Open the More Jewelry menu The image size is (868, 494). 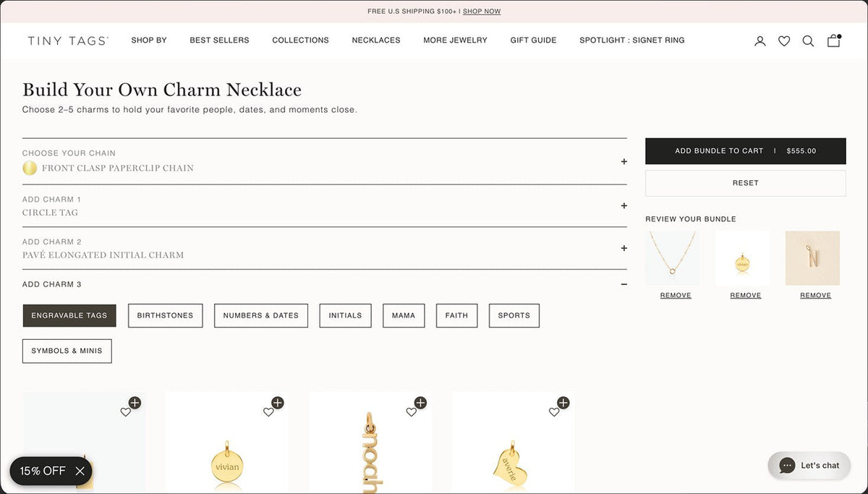455,41
